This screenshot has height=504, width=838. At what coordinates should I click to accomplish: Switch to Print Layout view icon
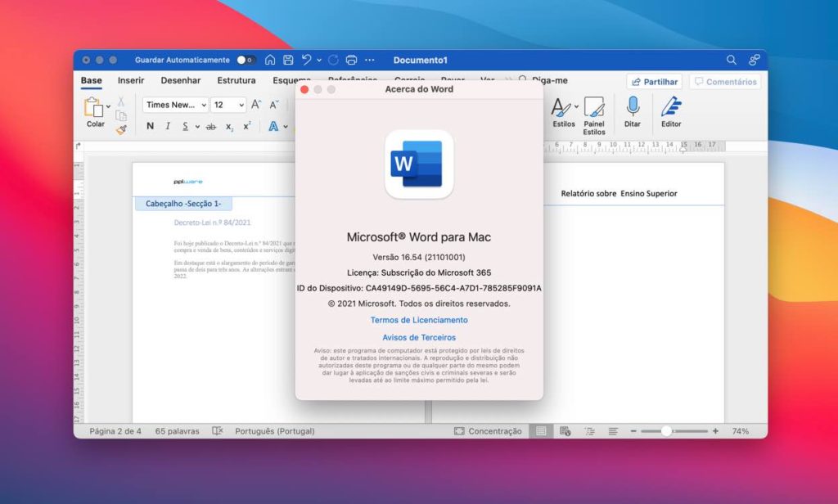click(x=541, y=431)
